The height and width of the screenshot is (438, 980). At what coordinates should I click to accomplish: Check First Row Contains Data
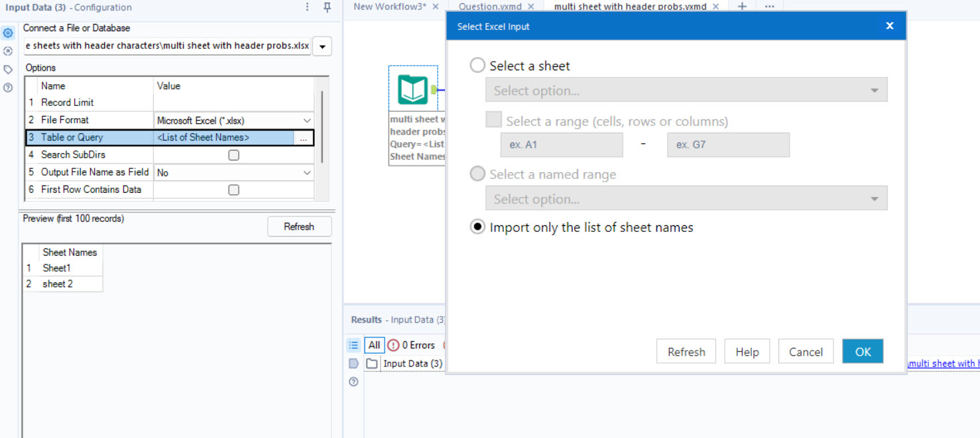[233, 190]
